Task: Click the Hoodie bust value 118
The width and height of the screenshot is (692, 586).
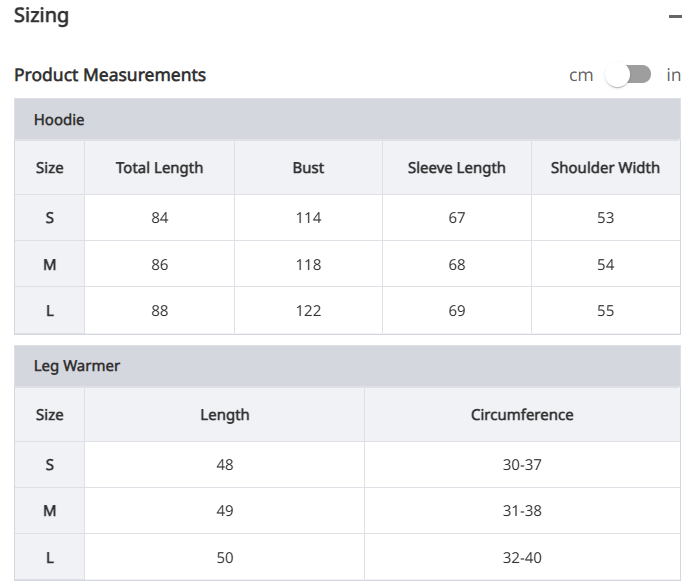Action: click(308, 265)
